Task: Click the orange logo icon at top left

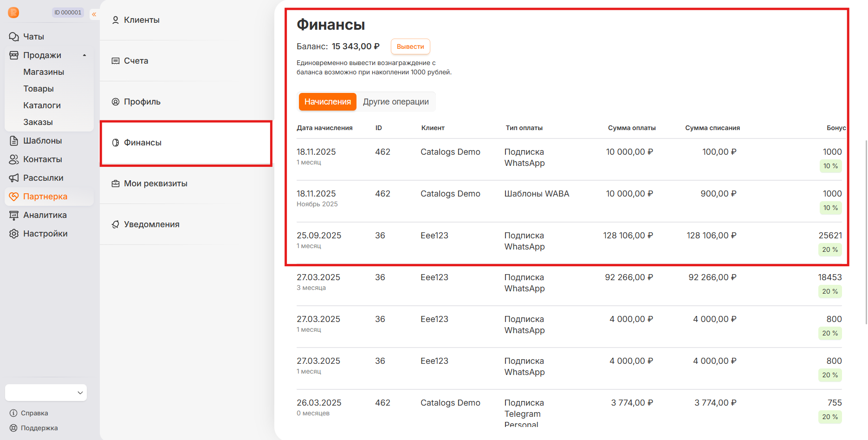Action: [13, 13]
